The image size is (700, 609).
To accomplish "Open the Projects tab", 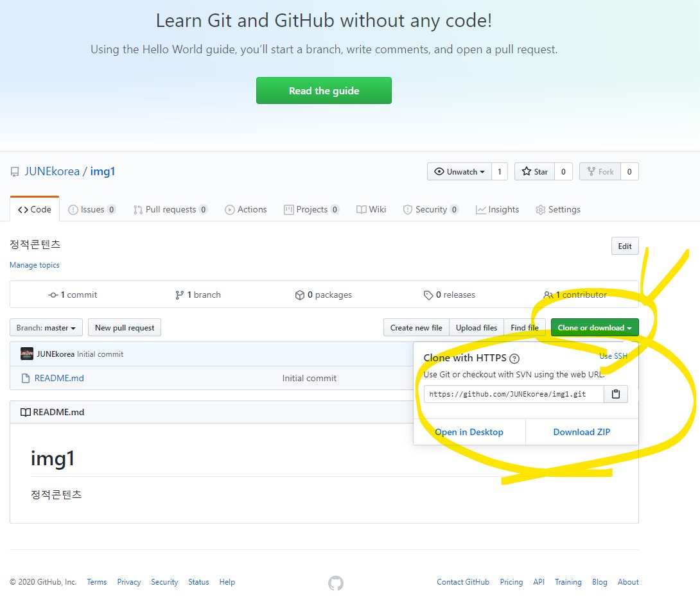I will pyautogui.click(x=311, y=209).
